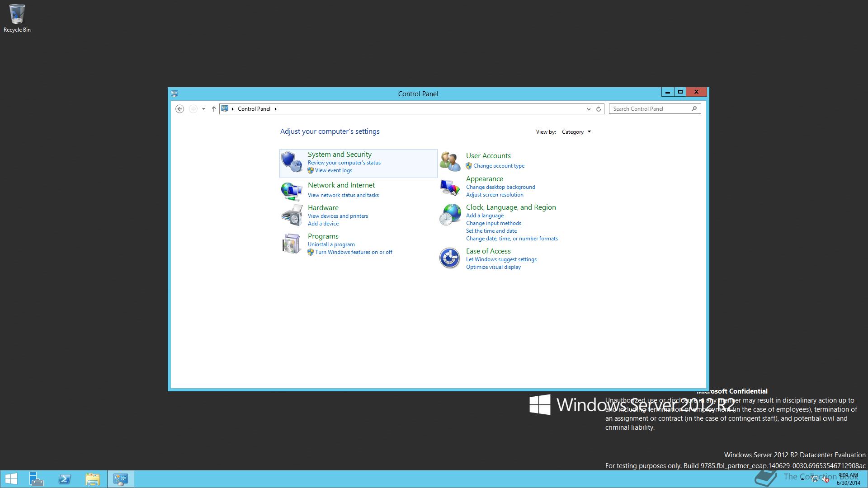Click Change desktop background
Image resolution: width=868 pixels, height=488 pixels.
500,187
